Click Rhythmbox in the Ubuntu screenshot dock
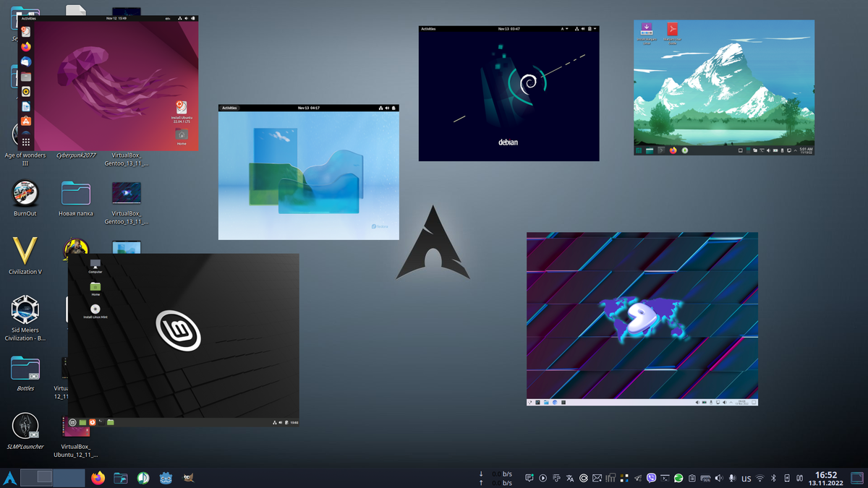Screen dimensions: 868x488 25,92
